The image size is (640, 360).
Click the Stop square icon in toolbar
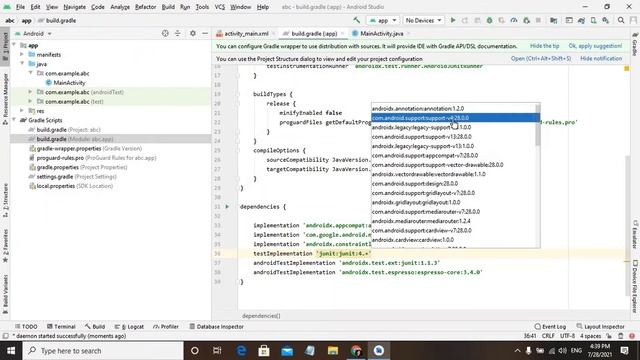538,20
